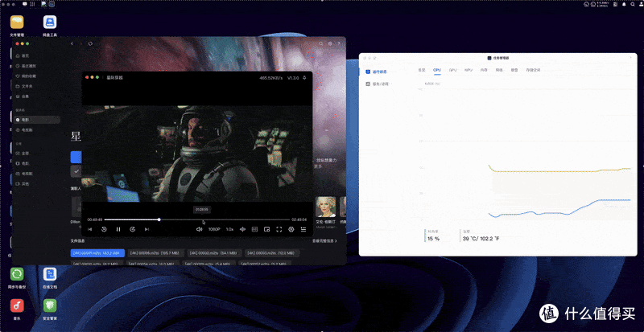Toggle fullscreen in the video player
The height and width of the screenshot is (332, 644).
tap(279, 229)
